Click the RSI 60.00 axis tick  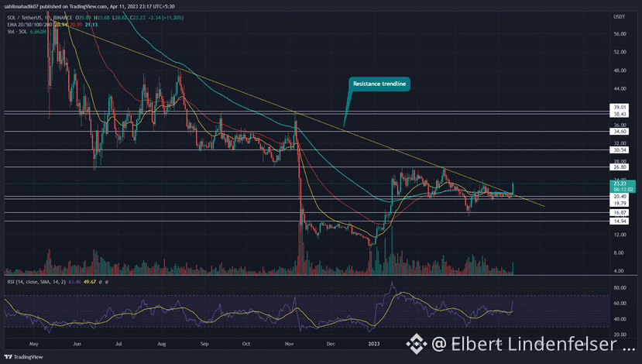pos(620,304)
